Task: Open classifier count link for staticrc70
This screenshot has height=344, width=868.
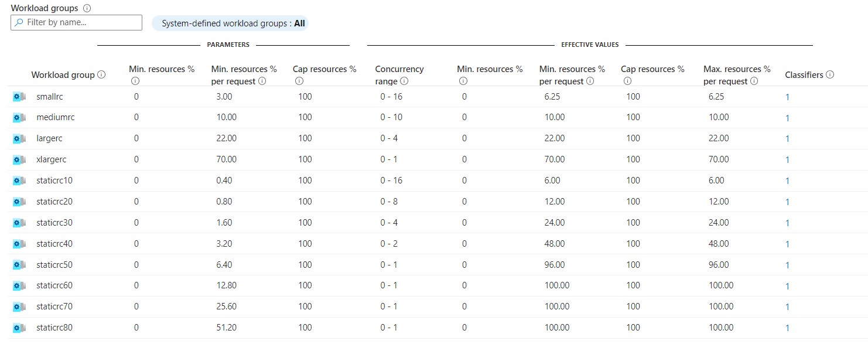Action: tap(788, 307)
